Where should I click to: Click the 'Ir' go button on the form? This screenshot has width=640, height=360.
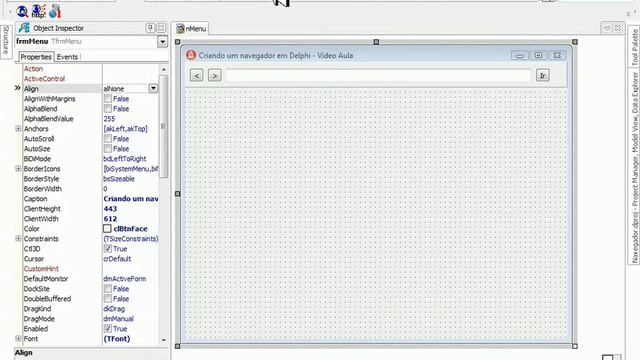point(542,76)
